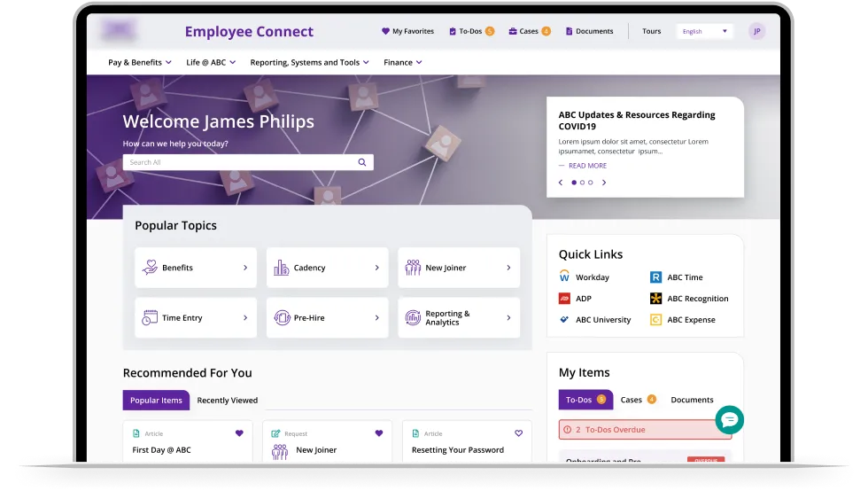Open 2 To-Dos Overdue alert
Image resolution: width=868 pixels, height=491 pixels.
[645, 430]
